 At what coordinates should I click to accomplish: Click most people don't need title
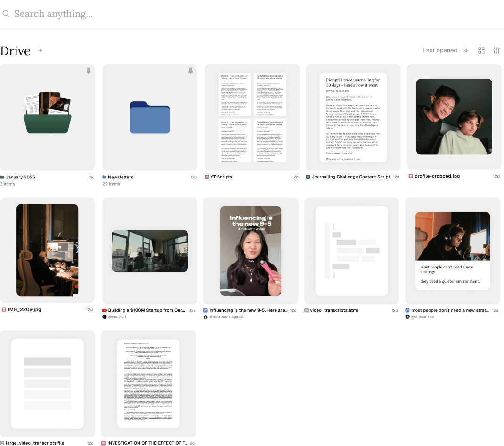tap(450, 310)
